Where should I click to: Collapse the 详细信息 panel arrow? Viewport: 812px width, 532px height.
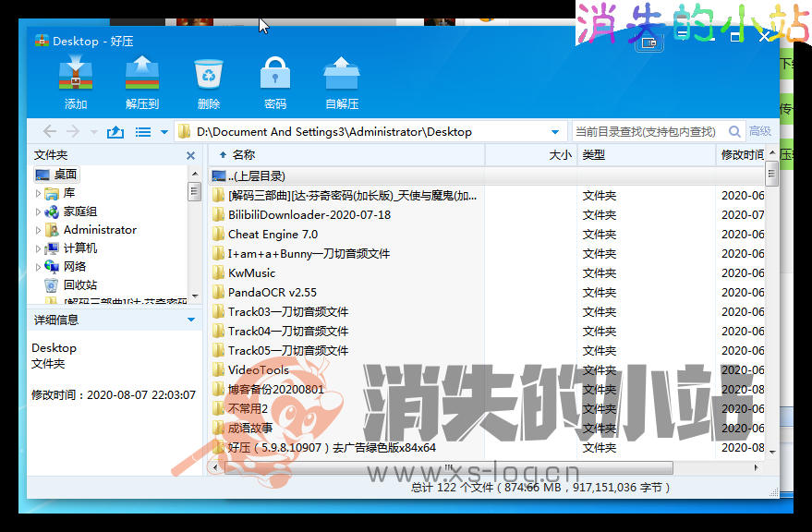190,320
